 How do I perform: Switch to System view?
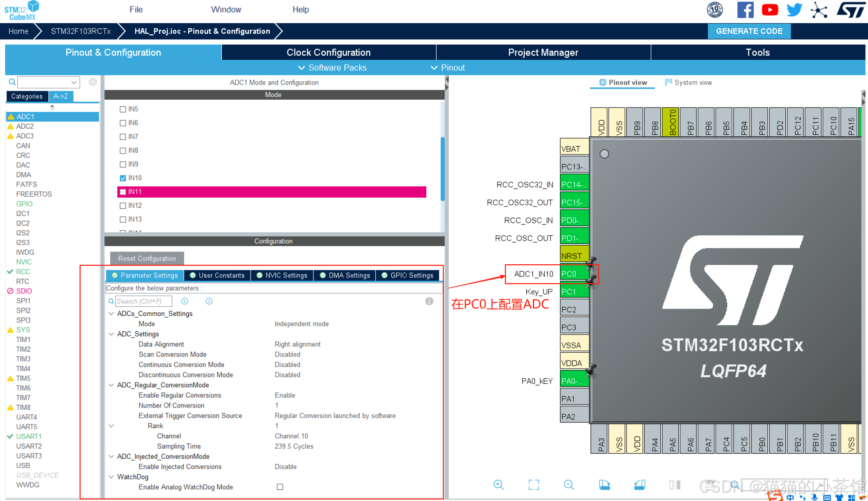point(688,83)
